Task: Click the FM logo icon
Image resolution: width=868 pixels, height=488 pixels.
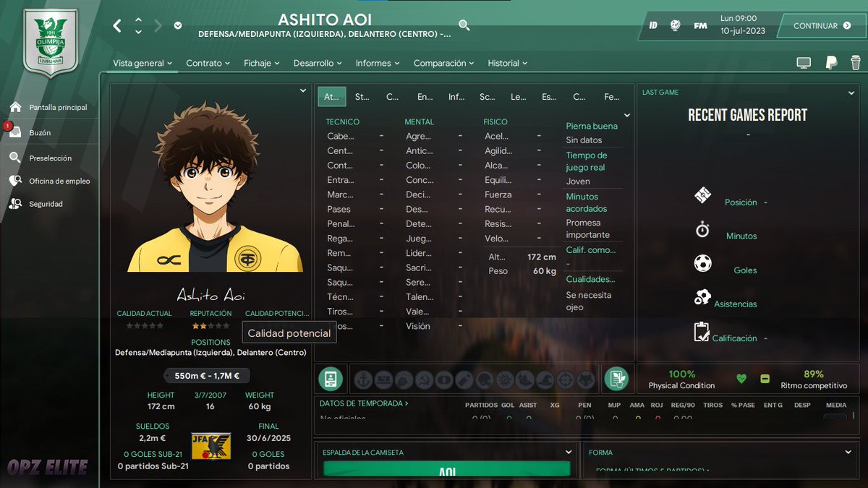Action: click(700, 25)
